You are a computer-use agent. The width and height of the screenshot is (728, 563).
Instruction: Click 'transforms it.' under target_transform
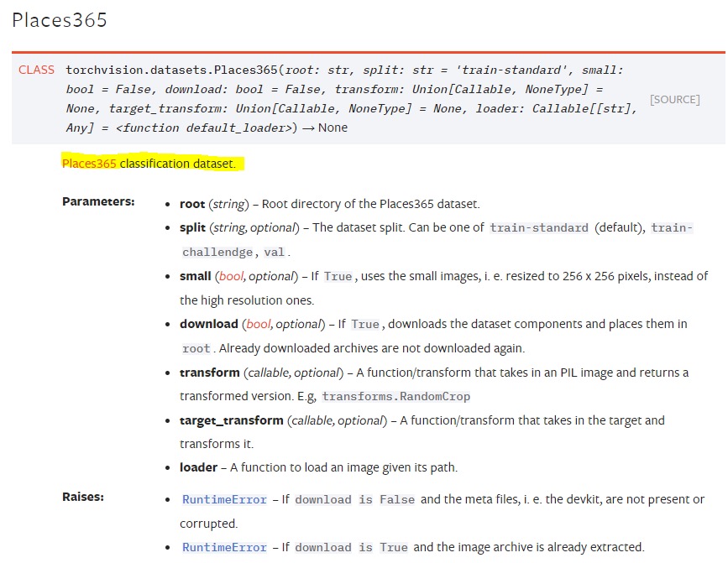pyautogui.click(x=217, y=445)
